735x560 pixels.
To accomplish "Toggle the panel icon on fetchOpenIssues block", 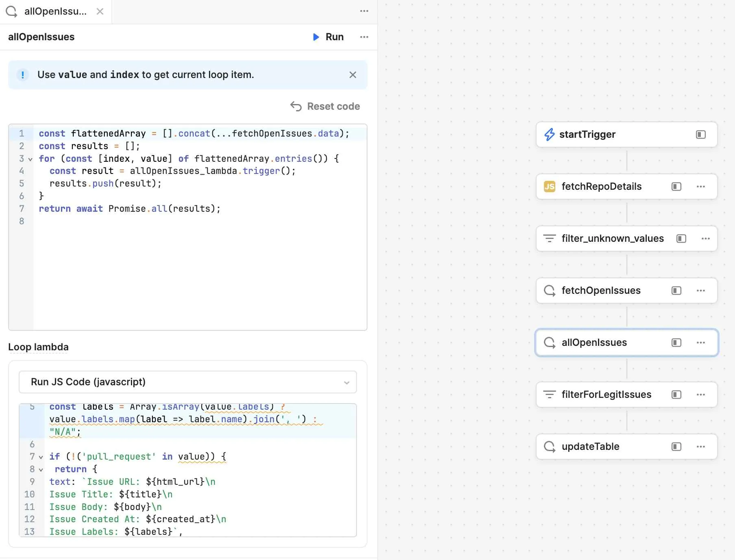I will coord(676,291).
